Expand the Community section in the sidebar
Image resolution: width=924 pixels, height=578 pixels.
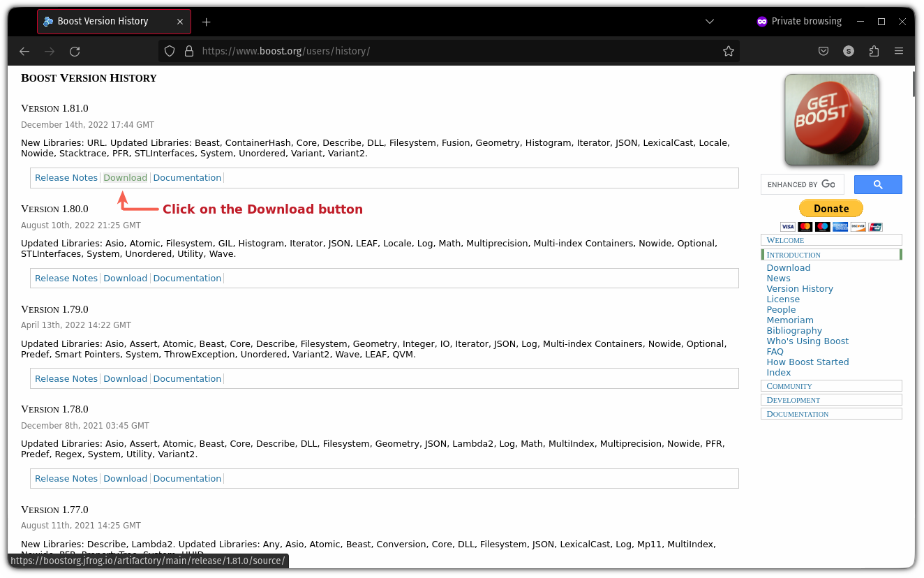789,386
